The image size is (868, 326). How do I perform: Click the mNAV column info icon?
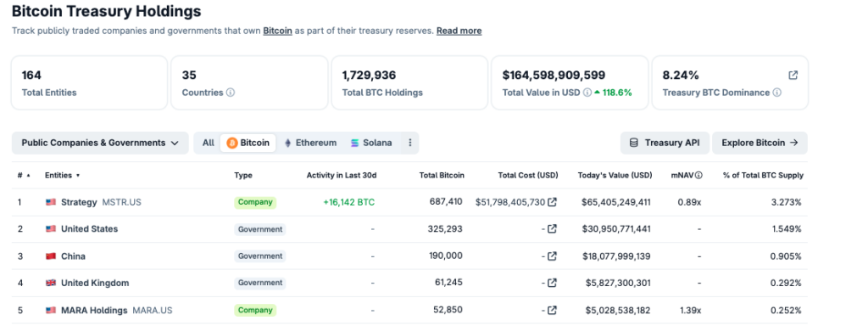tap(698, 175)
